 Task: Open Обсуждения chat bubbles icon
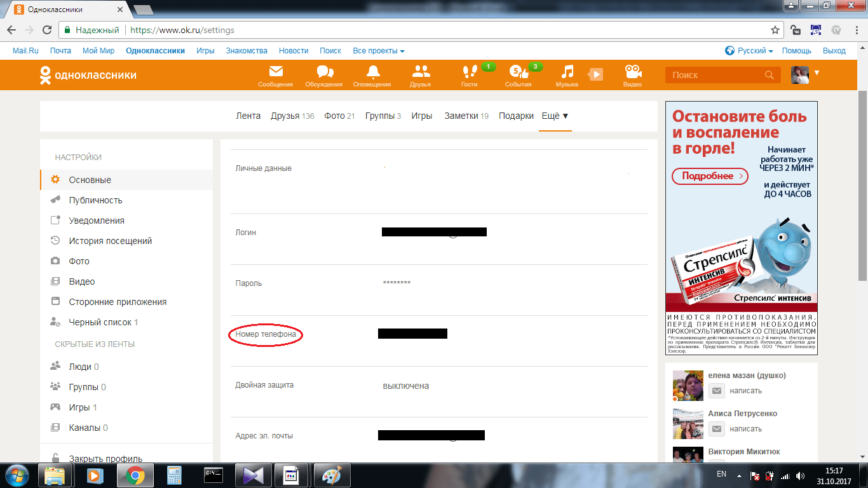click(323, 75)
